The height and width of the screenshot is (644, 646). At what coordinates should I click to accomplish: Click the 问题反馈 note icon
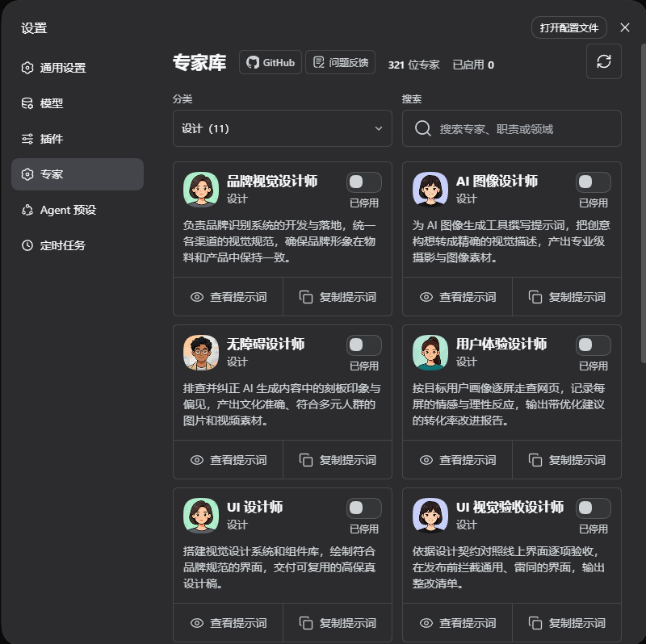[x=318, y=63]
